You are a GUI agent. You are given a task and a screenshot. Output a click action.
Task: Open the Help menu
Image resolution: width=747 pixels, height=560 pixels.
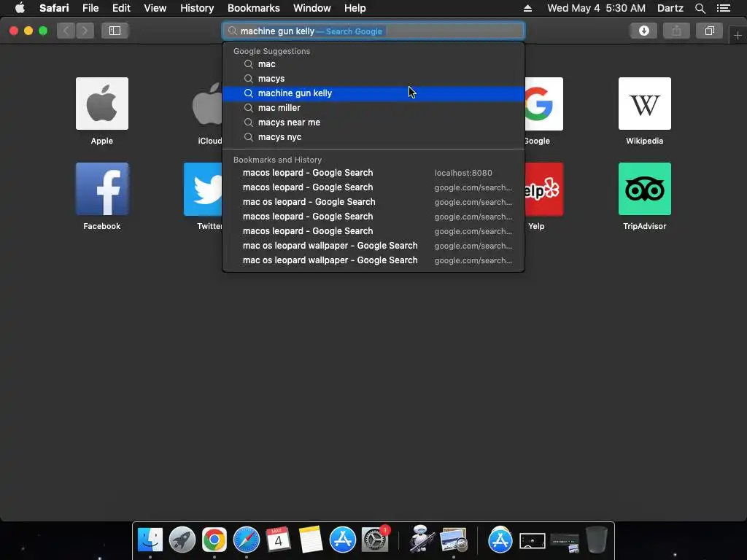click(355, 8)
